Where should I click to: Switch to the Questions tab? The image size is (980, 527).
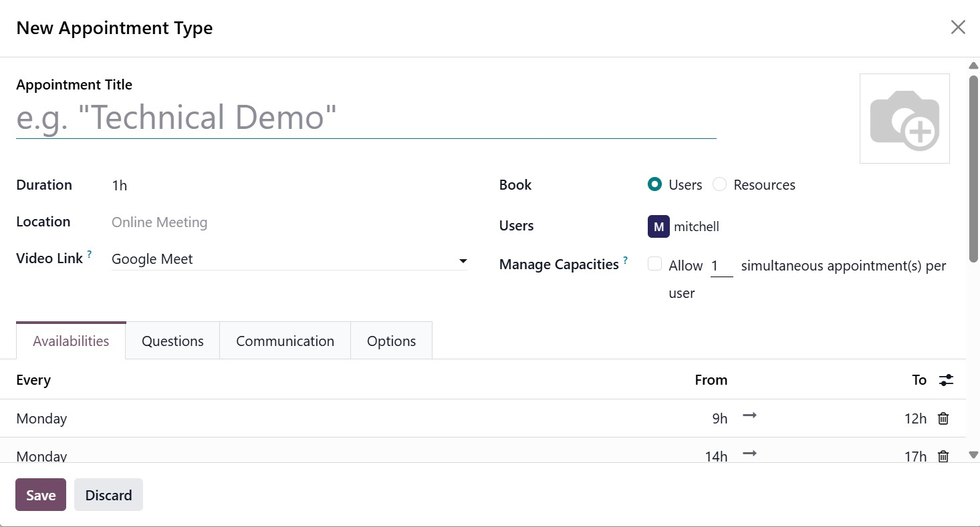click(172, 341)
